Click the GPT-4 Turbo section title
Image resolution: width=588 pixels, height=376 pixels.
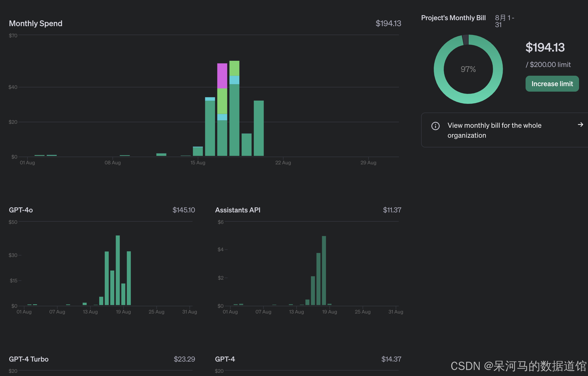(x=29, y=359)
